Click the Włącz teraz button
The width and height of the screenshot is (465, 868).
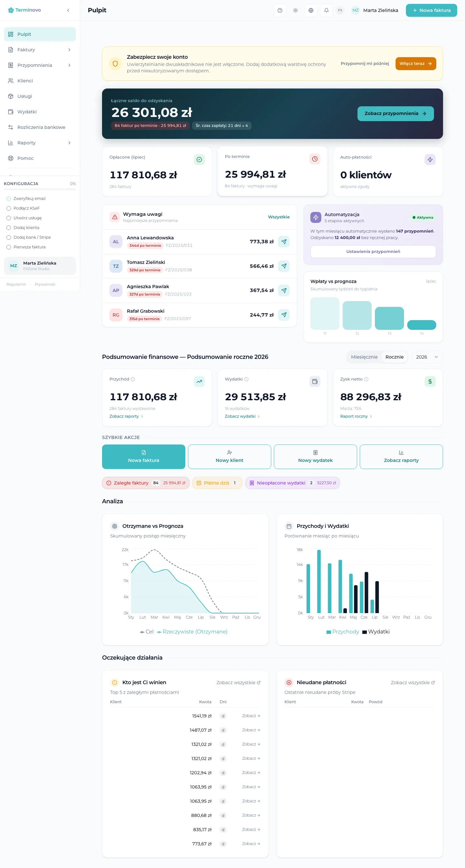tap(416, 64)
